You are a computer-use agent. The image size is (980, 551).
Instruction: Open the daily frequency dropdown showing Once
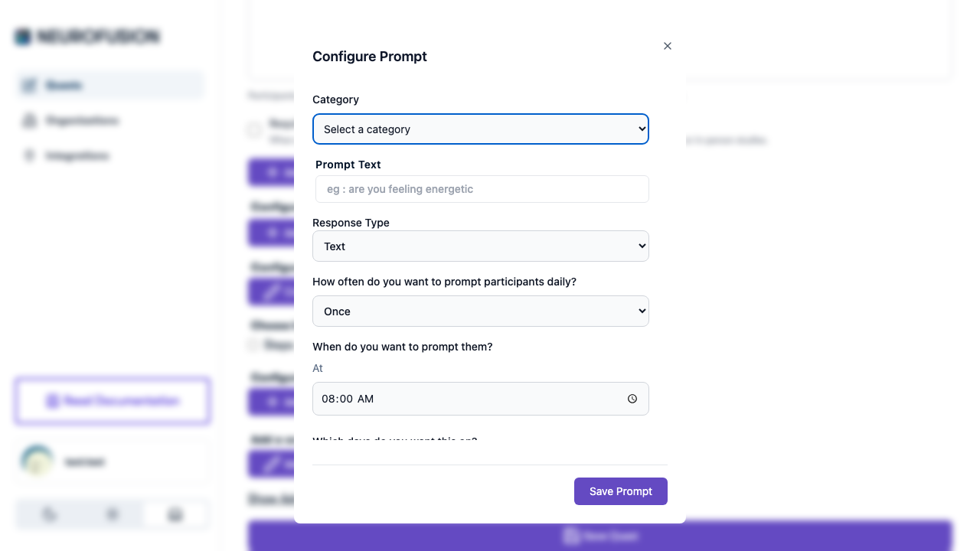click(480, 311)
